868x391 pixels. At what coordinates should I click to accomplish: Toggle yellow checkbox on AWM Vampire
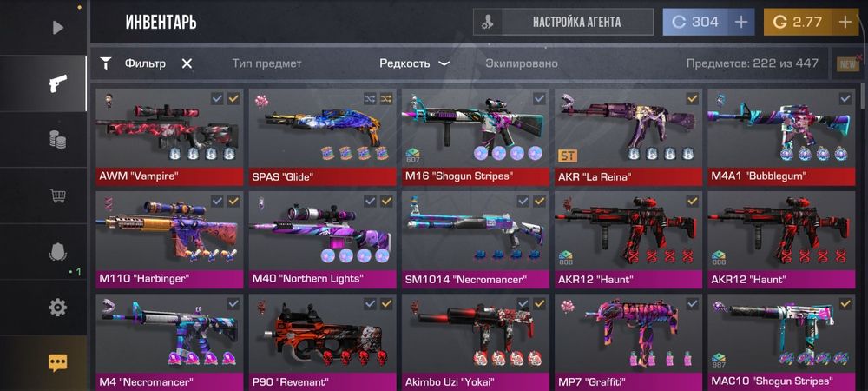(x=233, y=98)
